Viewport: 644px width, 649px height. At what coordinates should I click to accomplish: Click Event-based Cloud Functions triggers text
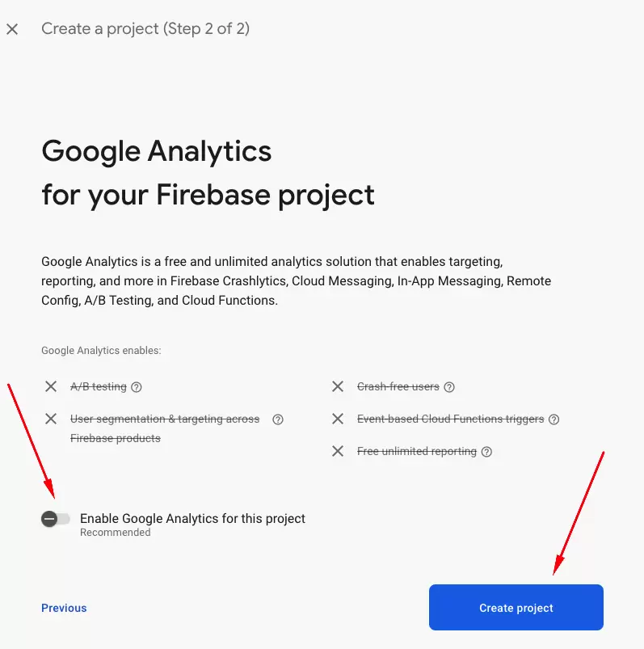pyautogui.click(x=450, y=419)
